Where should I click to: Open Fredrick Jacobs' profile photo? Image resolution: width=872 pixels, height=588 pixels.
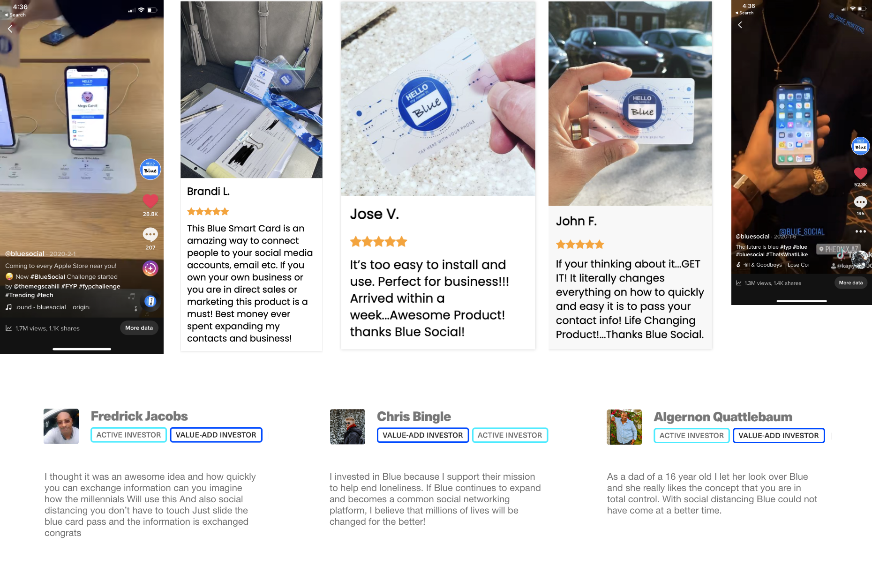[x=61, y=426]
